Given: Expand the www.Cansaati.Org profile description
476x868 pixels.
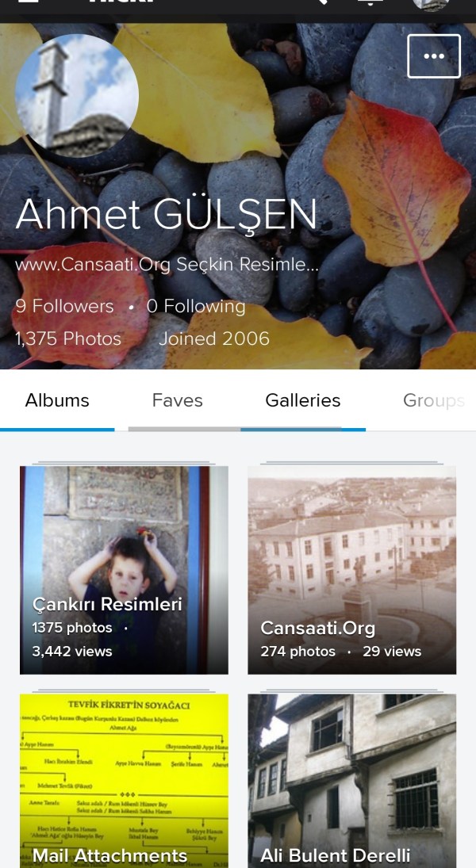Looking at the screenshot, I should tap(167, 266).
